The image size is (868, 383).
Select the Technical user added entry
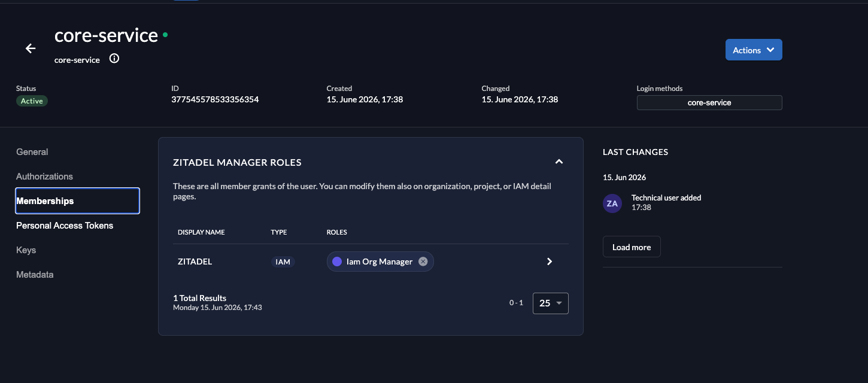[666, 197]
